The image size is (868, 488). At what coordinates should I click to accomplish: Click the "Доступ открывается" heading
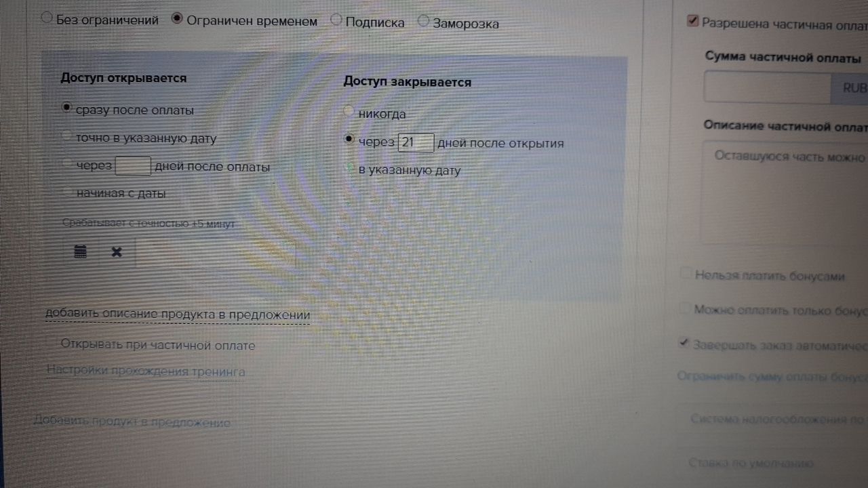[123, 78]
